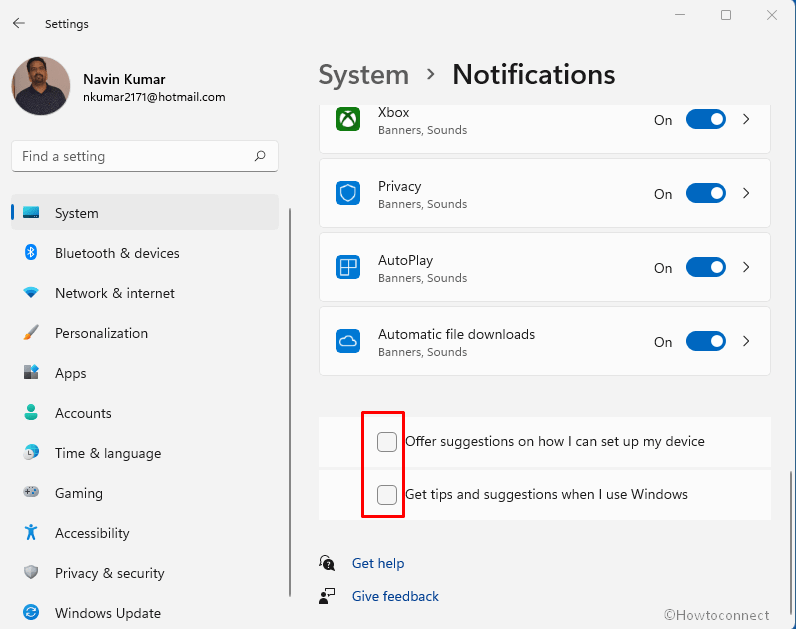The width and height of the screenshot is (796, 629).
Task: Click the sidebar vertical scrollbar
Action: click(x=290, y=402)
